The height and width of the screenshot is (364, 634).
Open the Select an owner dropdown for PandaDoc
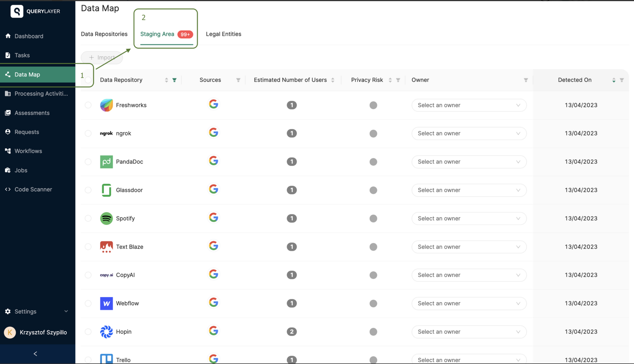[x=469, y=162]
